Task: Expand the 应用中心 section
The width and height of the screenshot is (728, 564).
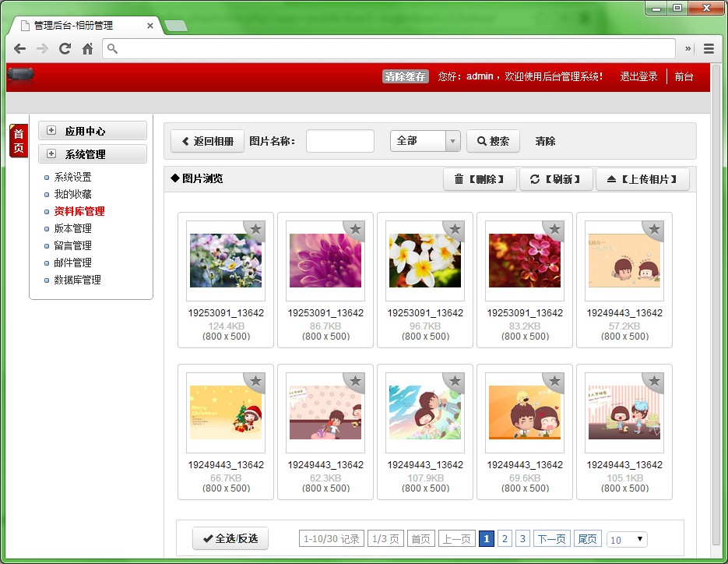Action: coord(93,131)
